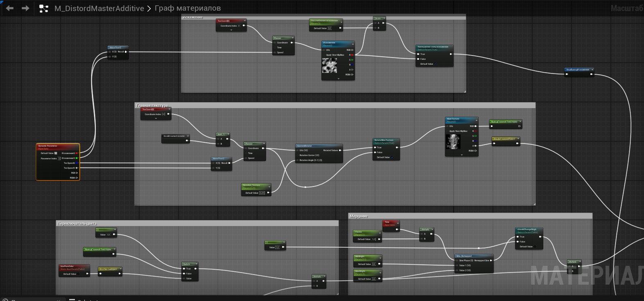Go forward with the right arrow button

[x=25, y=8]
